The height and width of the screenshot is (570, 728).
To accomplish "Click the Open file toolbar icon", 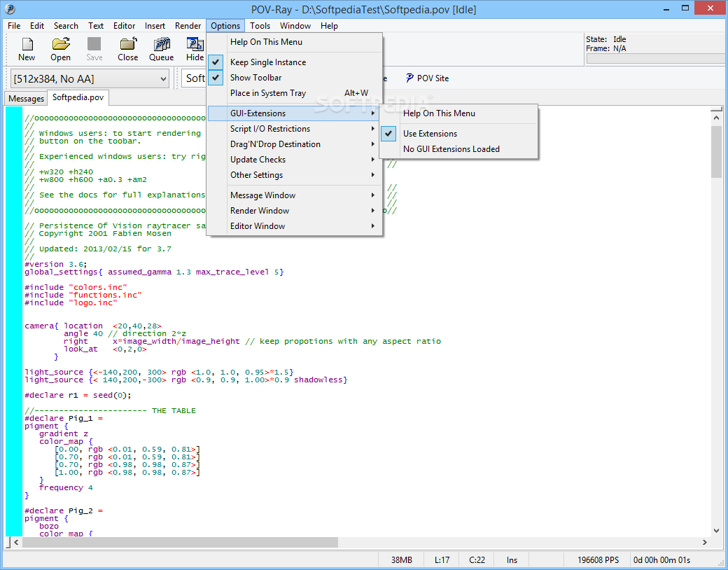I will pos(60,48).
